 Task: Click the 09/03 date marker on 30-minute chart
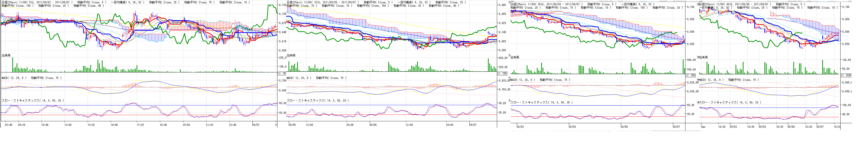pyautogui.click(x=572, y=127)
